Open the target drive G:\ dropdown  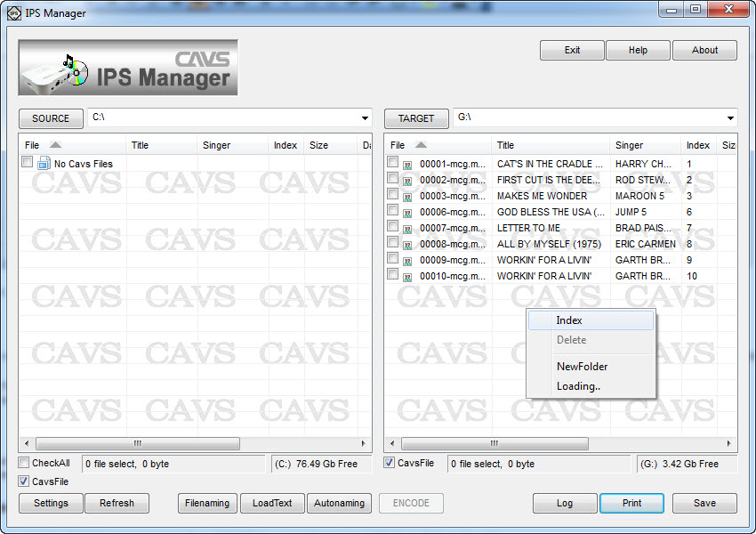(x=730, y=118)
